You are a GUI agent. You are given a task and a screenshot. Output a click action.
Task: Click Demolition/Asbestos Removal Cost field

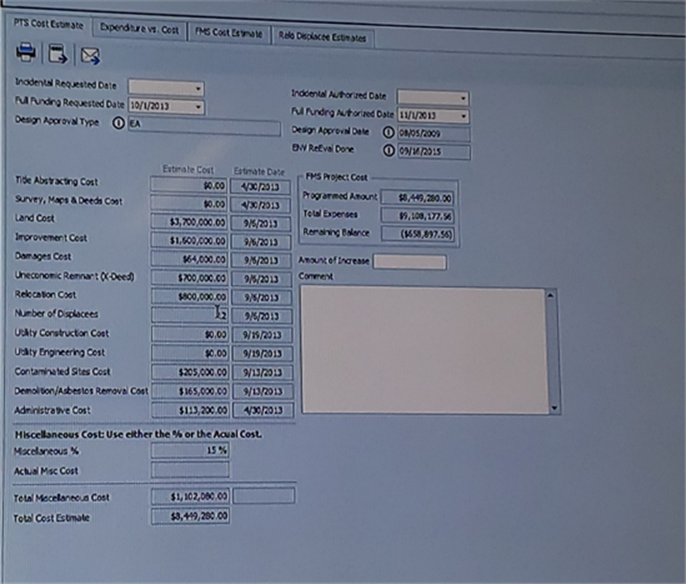click(x=190, y=391)
